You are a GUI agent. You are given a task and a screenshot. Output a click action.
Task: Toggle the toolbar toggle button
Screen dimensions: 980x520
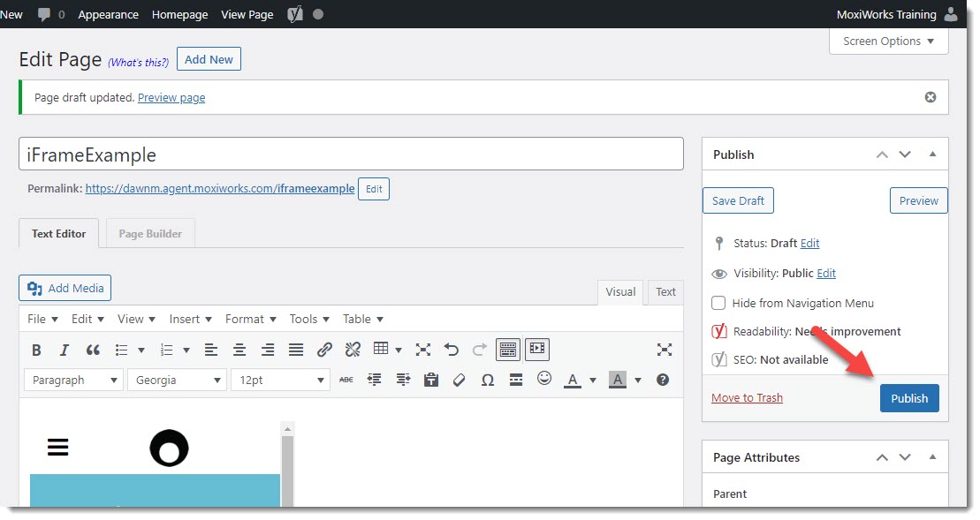(x=507, y=350)
